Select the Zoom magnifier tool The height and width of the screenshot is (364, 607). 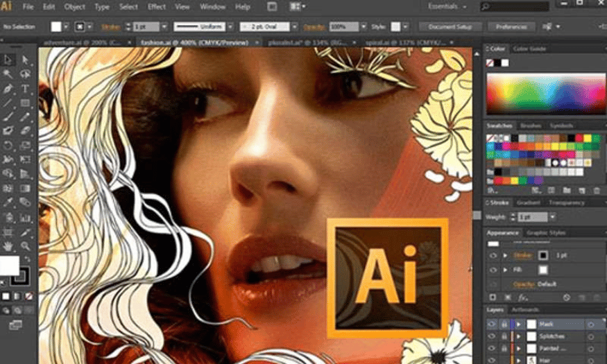pyautogui.click(x=25, y=245)
